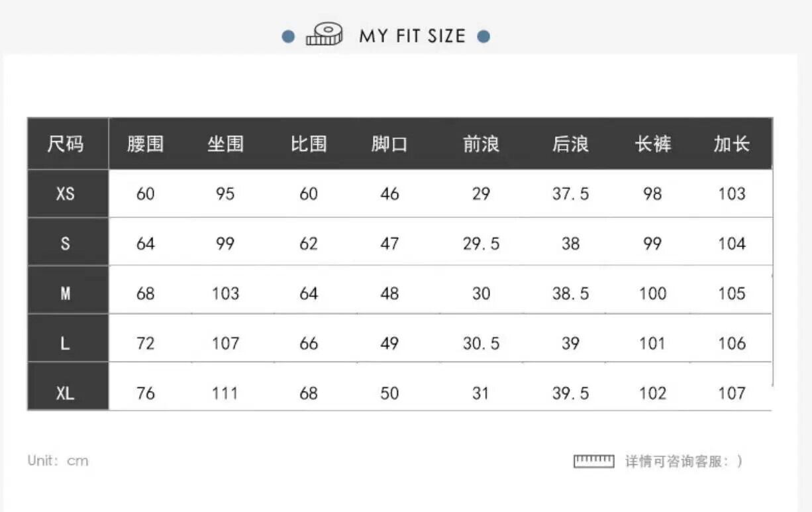Screen dimensions: 812x512
Task: Click the Unit: cm label
Action: pos(58,461)
